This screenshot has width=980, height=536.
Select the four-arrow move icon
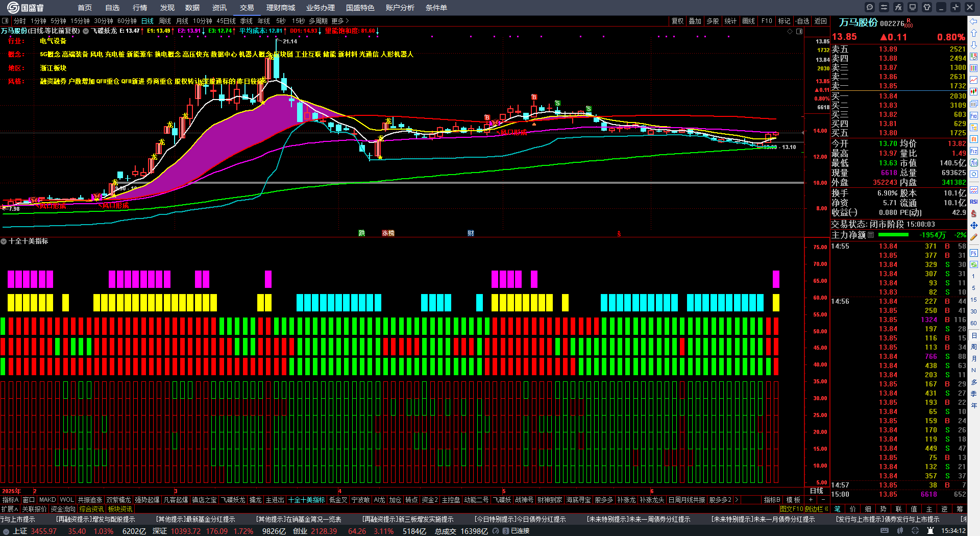pos(974,225)
